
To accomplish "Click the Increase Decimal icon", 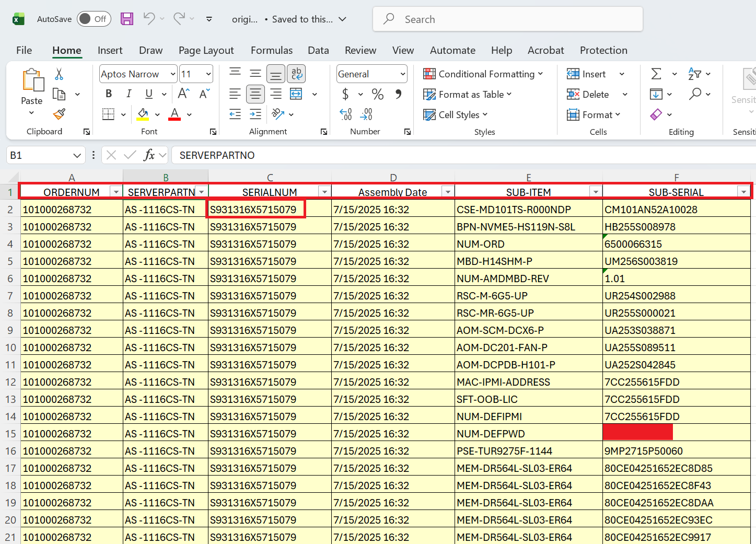I will pyautogui.click(x=345, y=114).
